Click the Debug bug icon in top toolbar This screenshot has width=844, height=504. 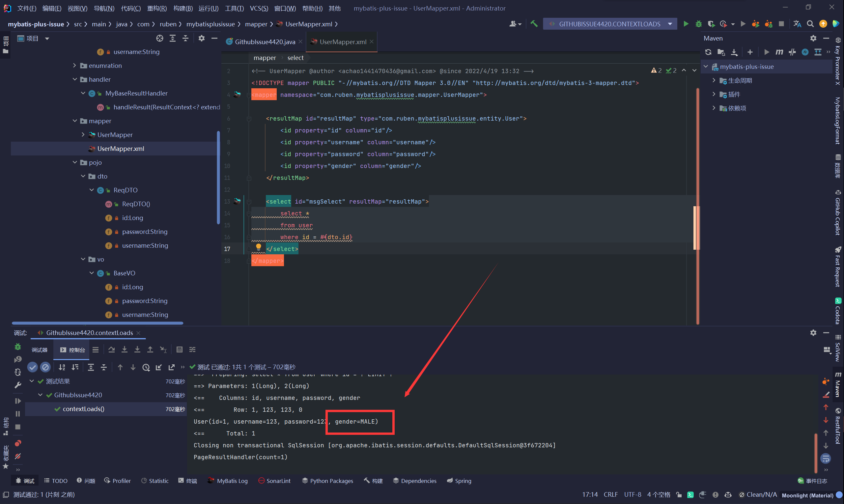(698, 24)
